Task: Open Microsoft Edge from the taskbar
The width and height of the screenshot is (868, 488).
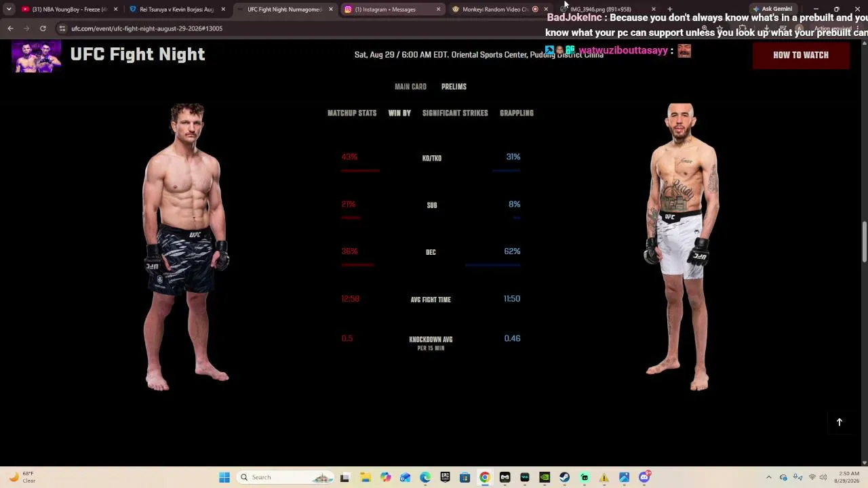Action: coord(425,477)
